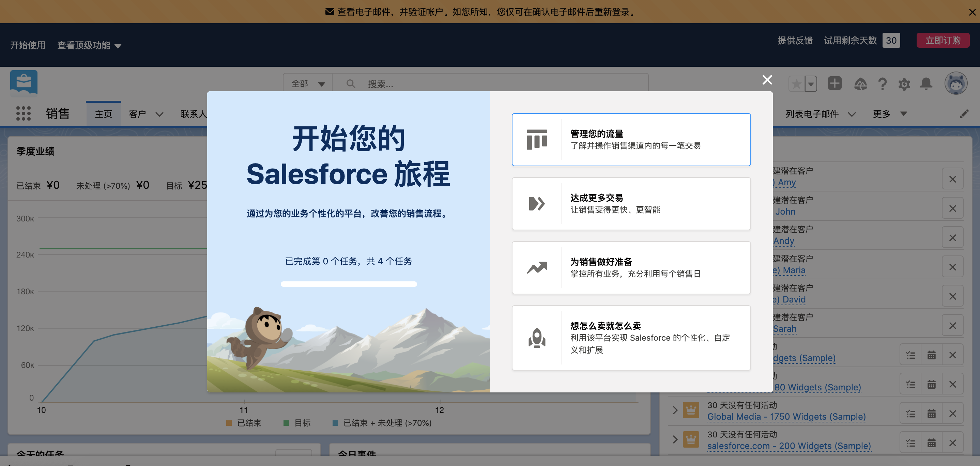This screenshot has height=466, width=980.
Task: Click the global actions plus icon
Action: click(x=835, y=84)
